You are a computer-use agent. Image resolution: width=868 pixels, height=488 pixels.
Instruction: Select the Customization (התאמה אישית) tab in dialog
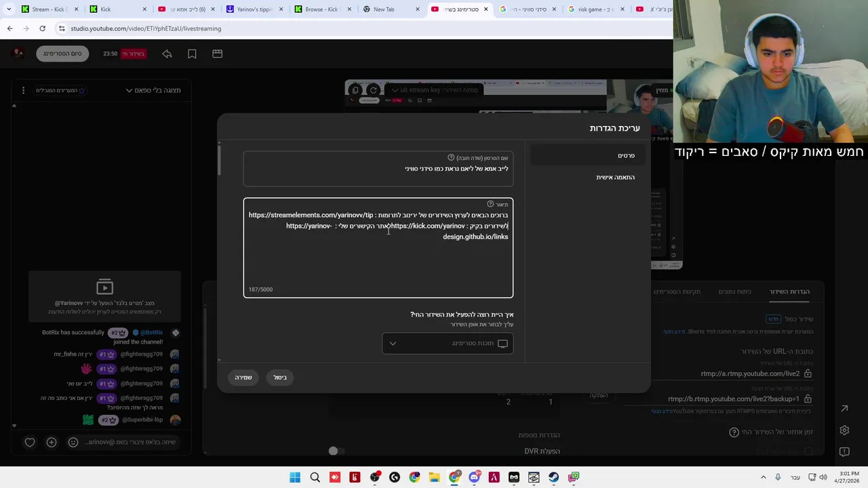pyautogui.click(x=588, y=178)
